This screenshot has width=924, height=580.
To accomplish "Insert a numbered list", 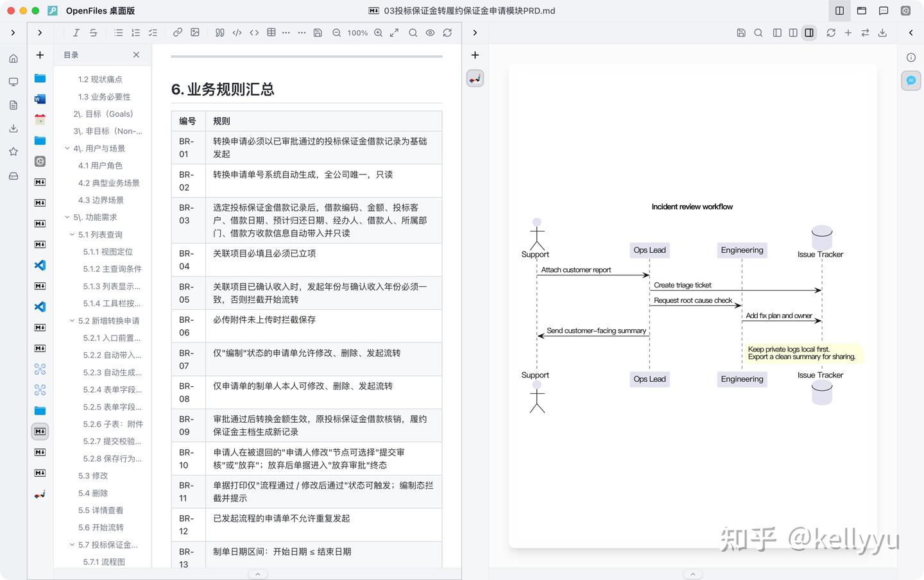I will [x=135, y=33].
